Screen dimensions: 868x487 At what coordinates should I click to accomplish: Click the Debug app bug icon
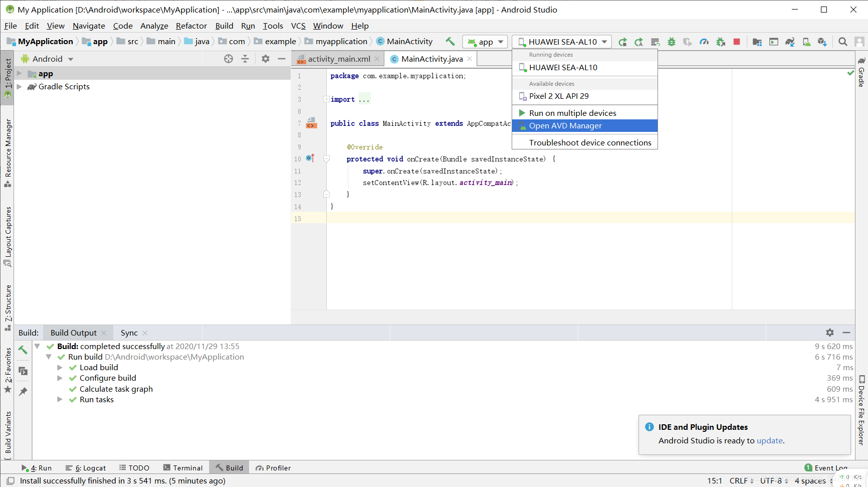coord(672,42)
